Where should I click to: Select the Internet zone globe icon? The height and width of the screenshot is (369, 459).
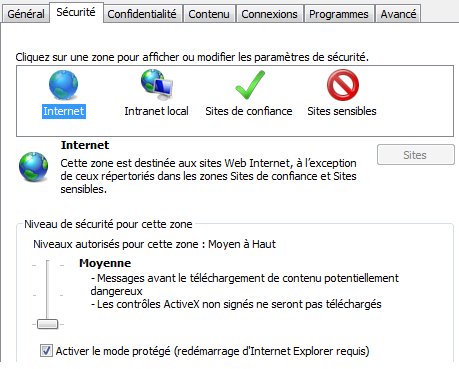point(63,85)
